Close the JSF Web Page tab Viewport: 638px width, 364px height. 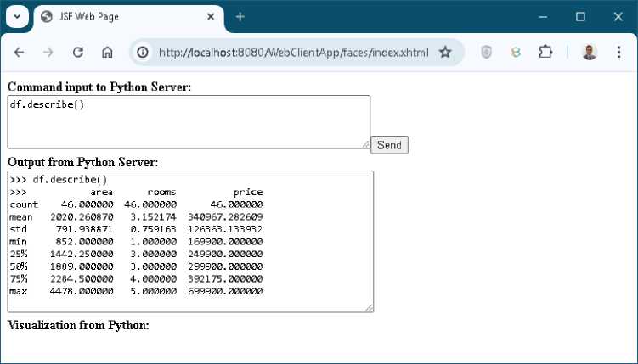click(x=211, y=17)
